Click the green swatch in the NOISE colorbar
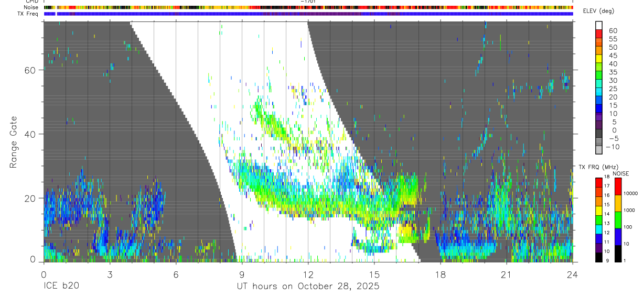This screenshot has width=644, height=297. pos(618,220)
